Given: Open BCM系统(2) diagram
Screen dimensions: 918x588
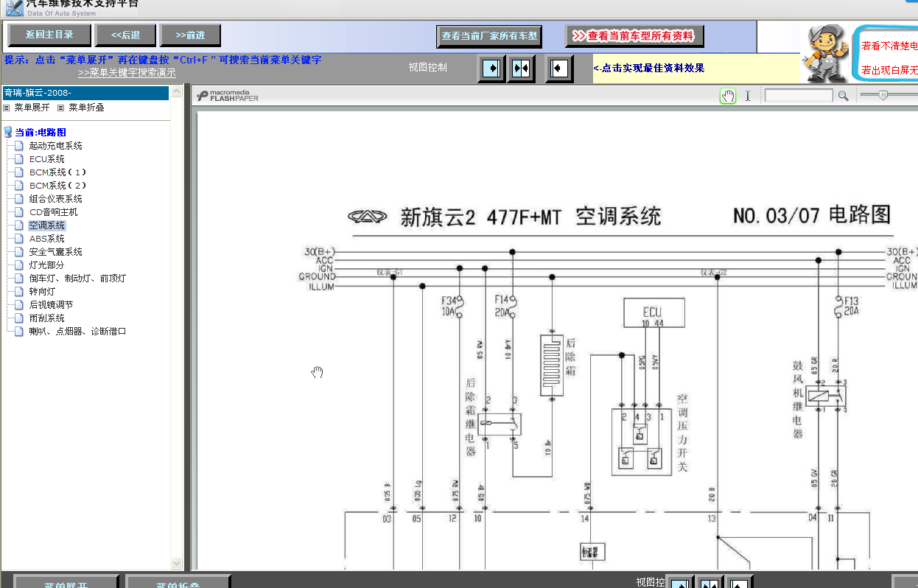Looking at the screenshot, I should [x=58, y=186].
